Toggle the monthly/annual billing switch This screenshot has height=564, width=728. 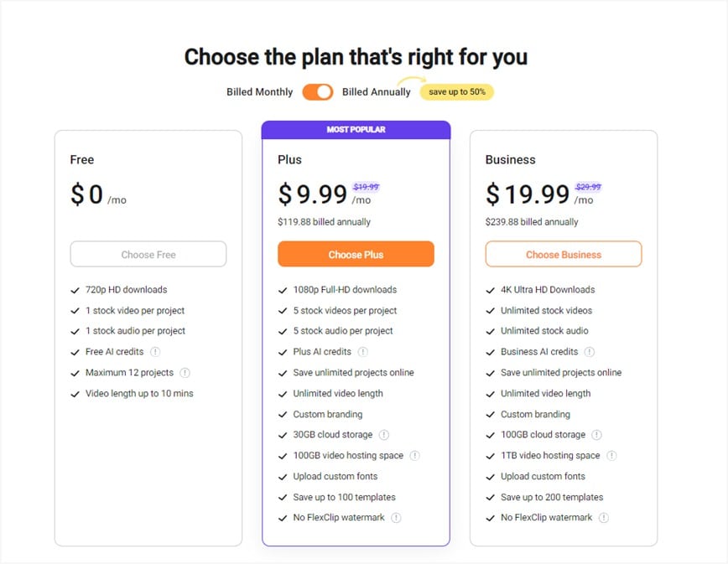point(318,92)
